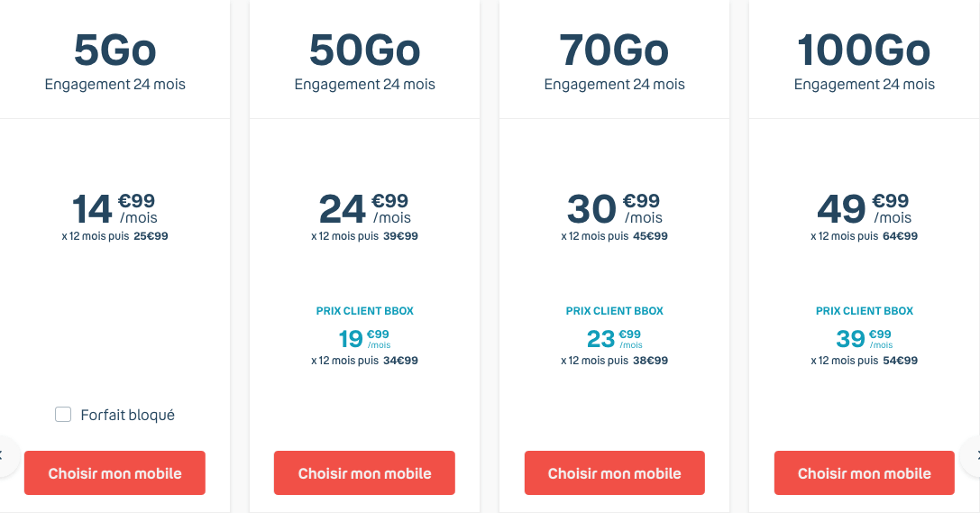980x513 pixels.
Task: Select the 30€99 monthly price
Action: point(614,209)
